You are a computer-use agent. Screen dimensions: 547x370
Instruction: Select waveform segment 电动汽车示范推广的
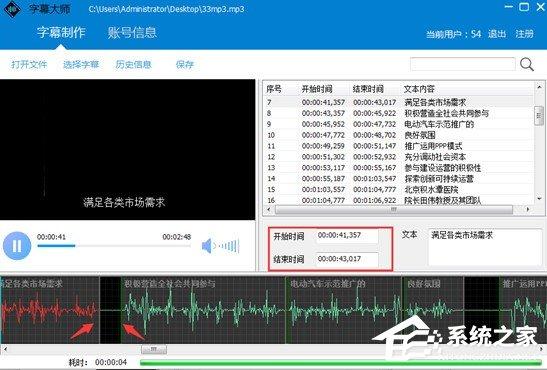(344, 310)
